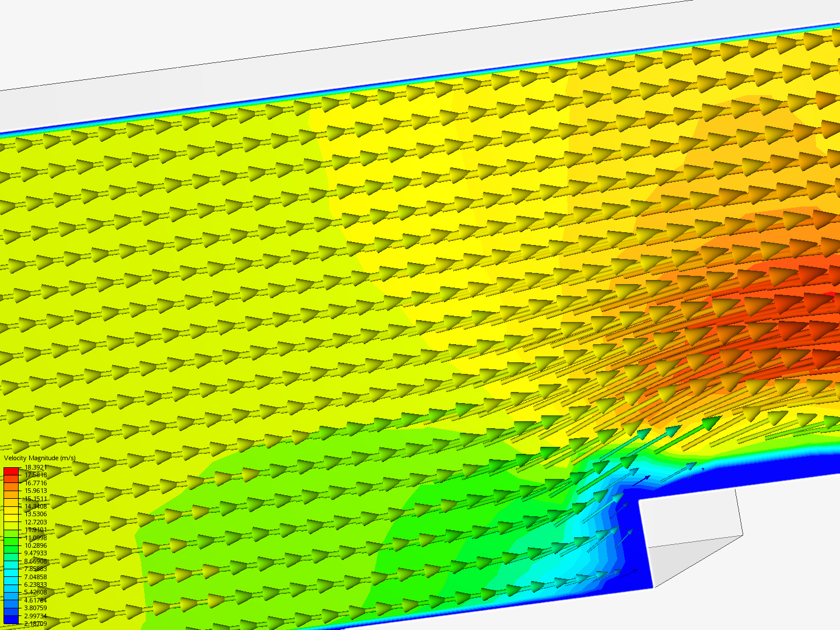
Task: Select the white step obstacle in the flow
Action: 691,538
